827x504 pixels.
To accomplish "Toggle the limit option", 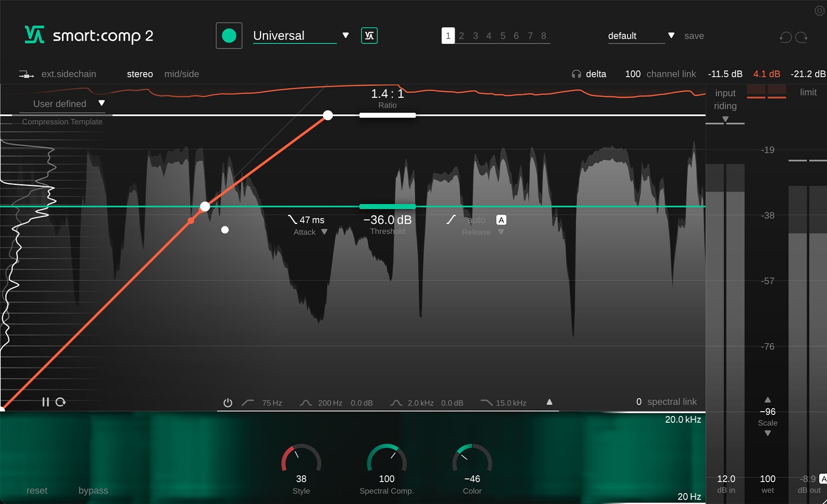I will click(x=808, y=92).
